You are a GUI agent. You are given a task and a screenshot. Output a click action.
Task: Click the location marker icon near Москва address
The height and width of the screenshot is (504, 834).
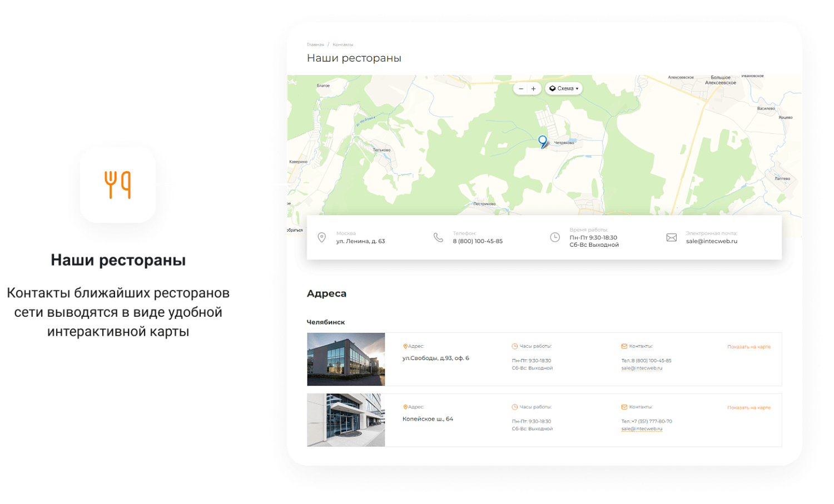[321, 237]
